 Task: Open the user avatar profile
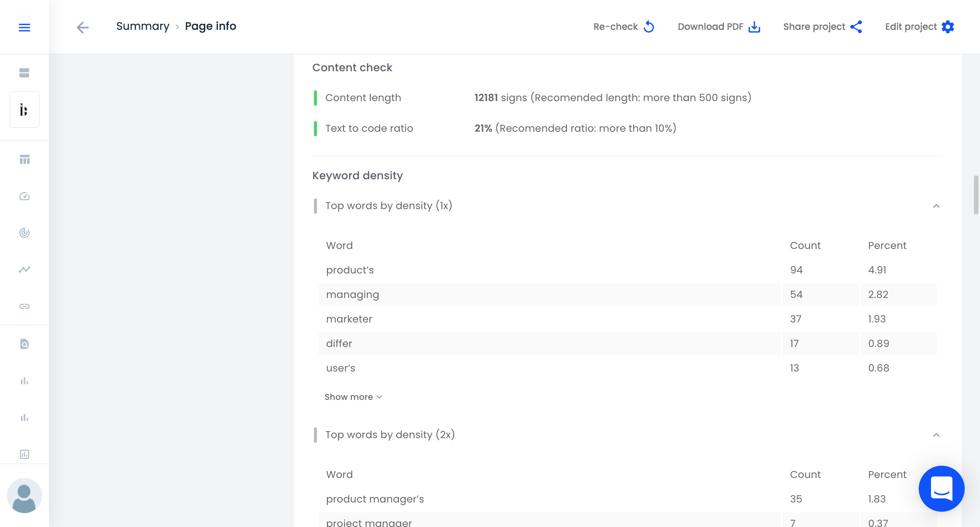(x=24, y=496)
